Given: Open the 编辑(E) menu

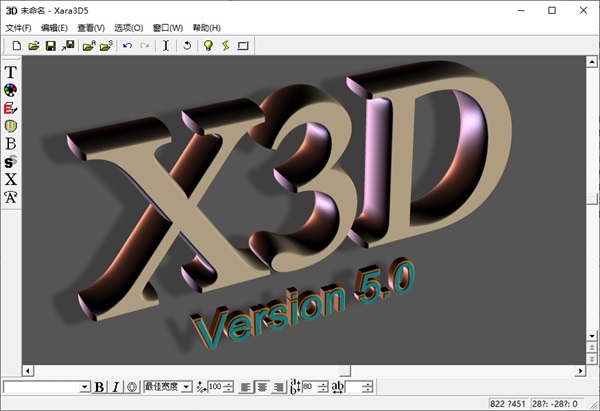Looking at the screenshot, I should [x=54, y=28].
